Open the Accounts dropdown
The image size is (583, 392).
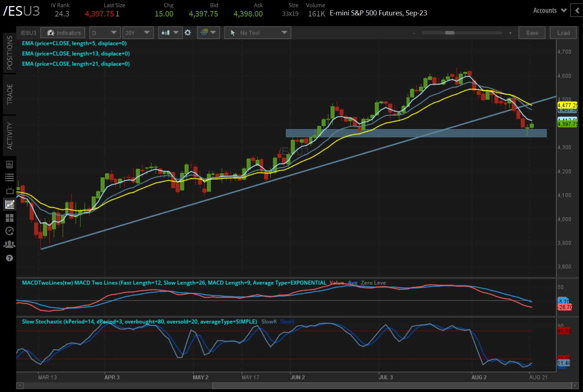548,10
